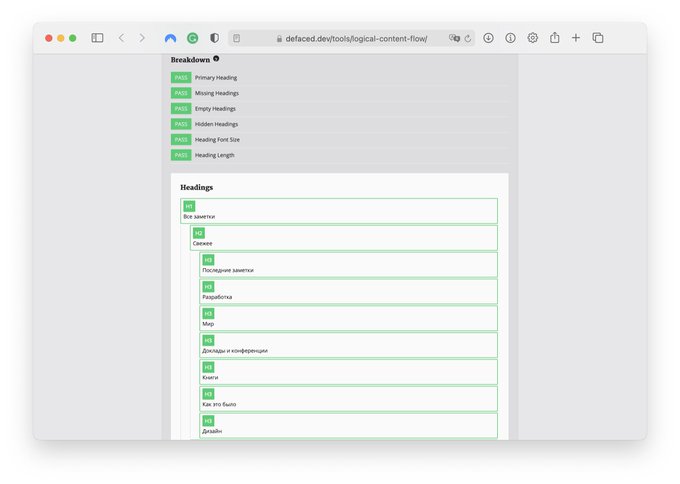Show the downloads list
Screen dimensions: 680x484
(x=488, y=38)
